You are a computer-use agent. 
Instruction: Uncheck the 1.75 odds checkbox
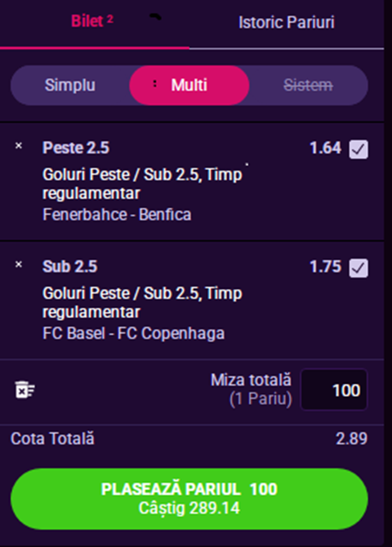359,268
